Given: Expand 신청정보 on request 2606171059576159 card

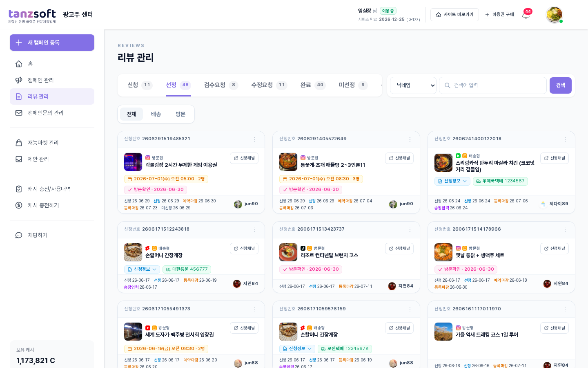Looking at the screenshot, I should 297,349.
